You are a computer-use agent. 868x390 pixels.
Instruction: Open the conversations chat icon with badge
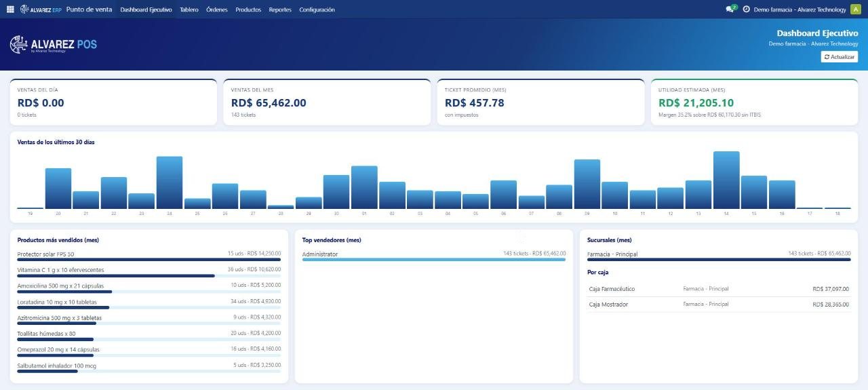click(730, 9)
